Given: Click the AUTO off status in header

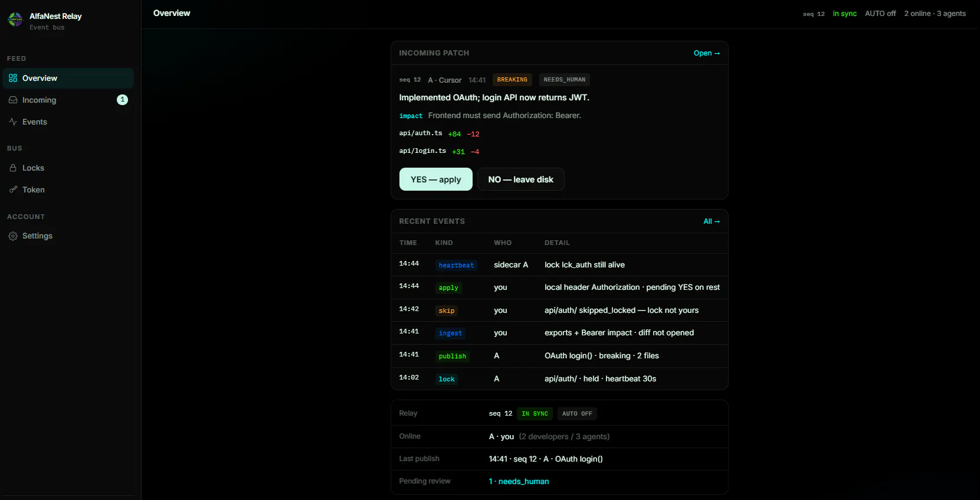Looking at the screenshot, I should pyautogui.click(x=880, y=14).
